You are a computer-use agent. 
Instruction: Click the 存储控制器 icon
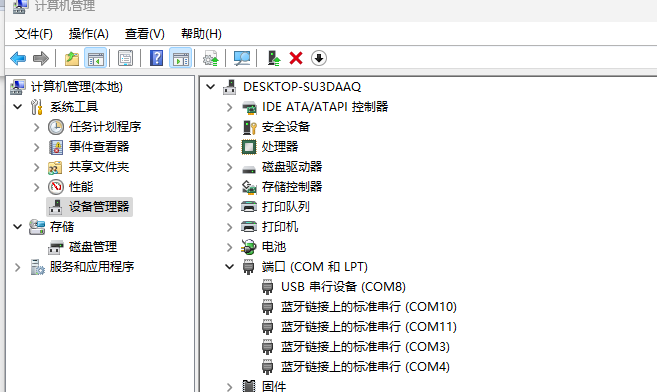(x=249, y=187)
